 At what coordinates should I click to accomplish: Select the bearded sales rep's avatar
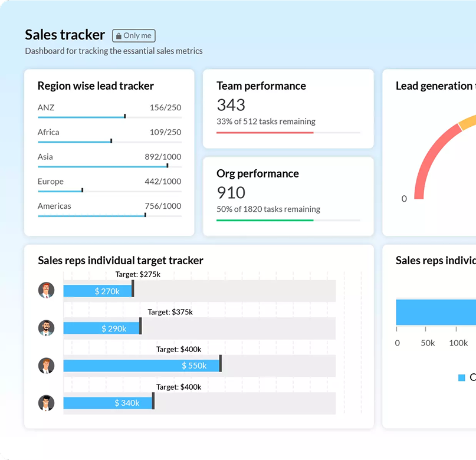pyautogui.click(x=47, y=328)
